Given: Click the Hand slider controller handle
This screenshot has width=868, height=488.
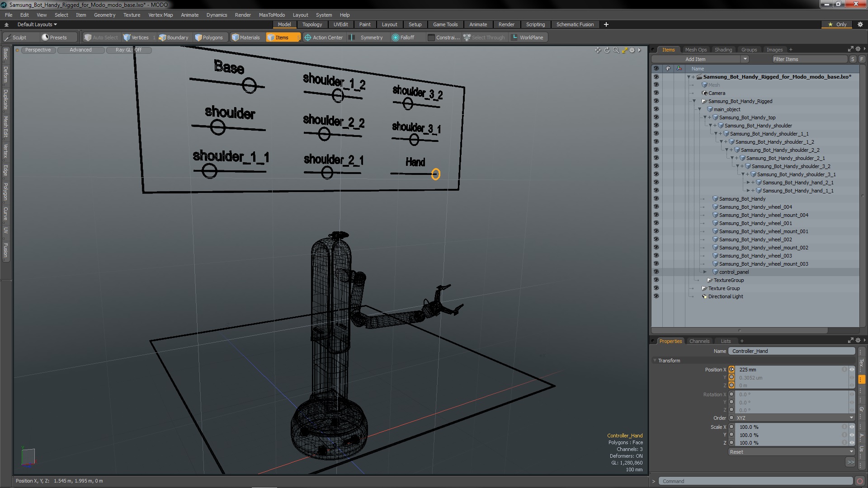Looking at the screenshot, I should point(435,174).
